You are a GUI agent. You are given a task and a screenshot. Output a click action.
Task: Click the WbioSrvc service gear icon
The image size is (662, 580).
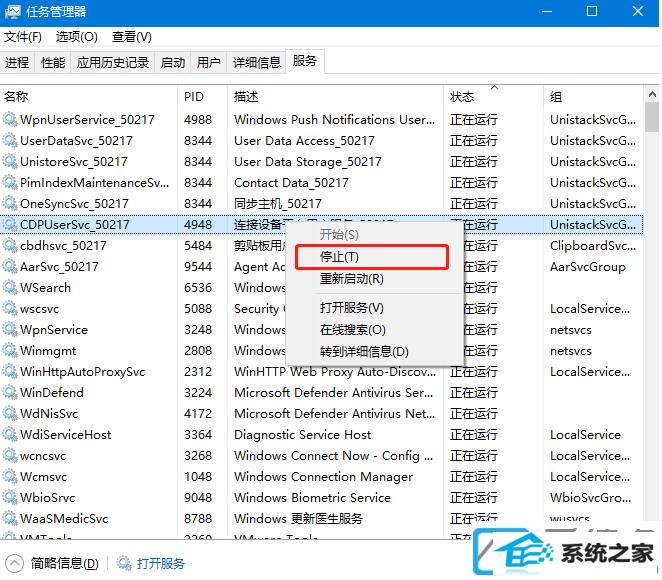click(10, 498)
